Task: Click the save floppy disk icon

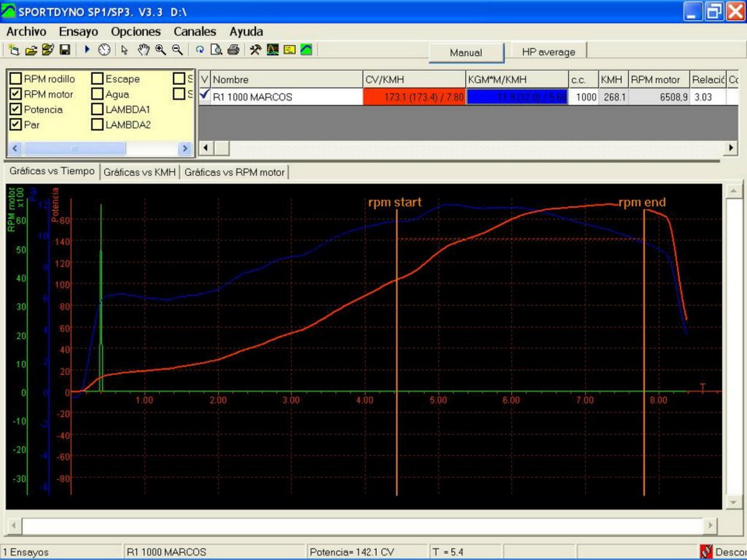Action: [x=65, y=50]
